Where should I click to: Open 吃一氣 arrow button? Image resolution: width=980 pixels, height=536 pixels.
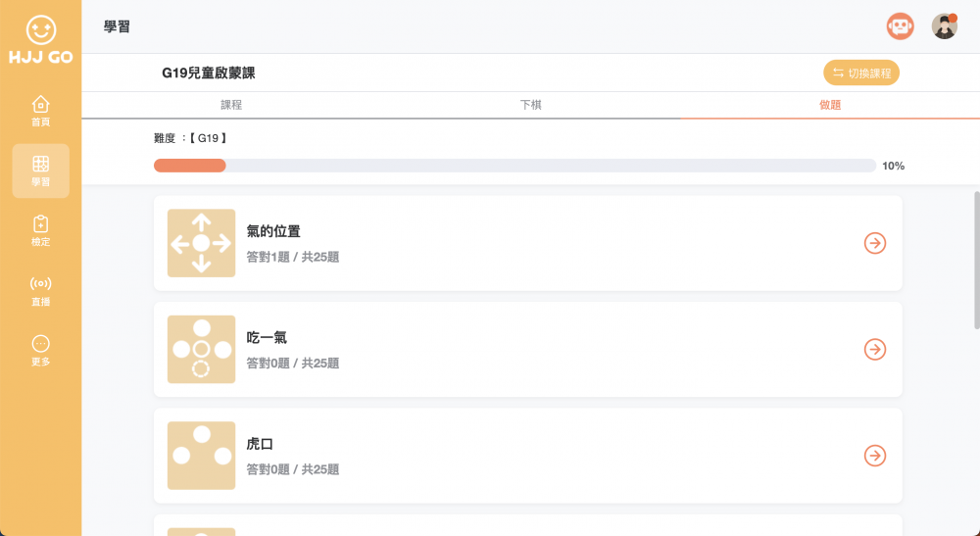coord(875,349)
